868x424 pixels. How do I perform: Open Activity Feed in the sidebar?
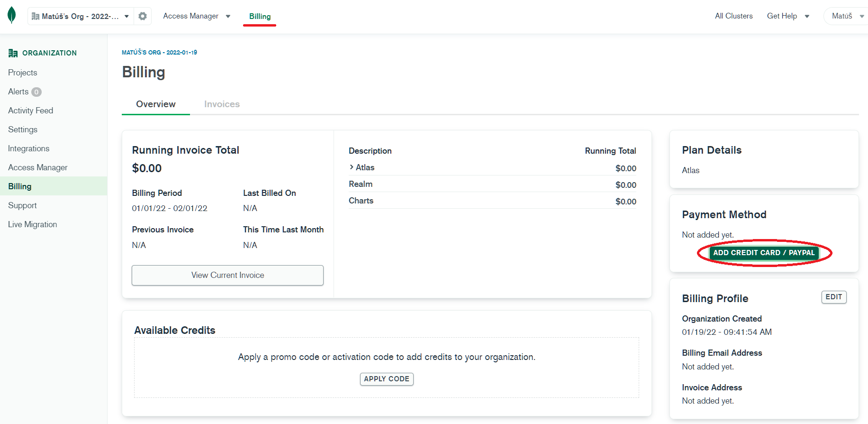31,111
